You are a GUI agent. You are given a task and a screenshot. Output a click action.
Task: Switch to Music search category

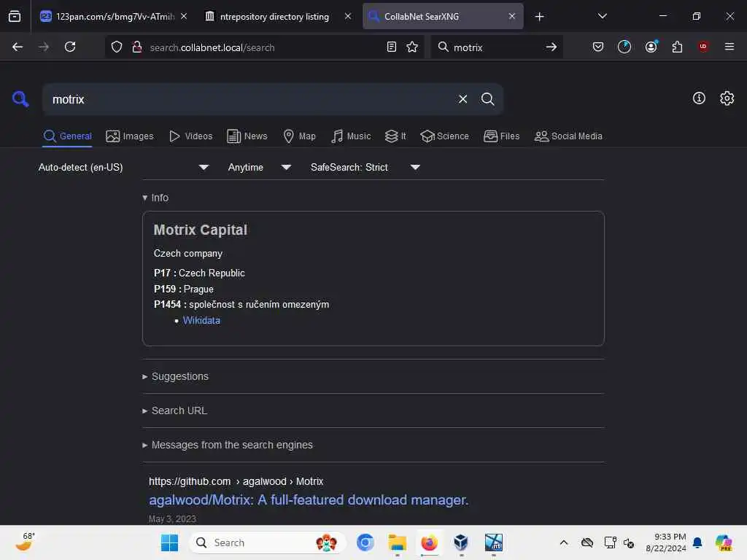(x=351, y=136)
